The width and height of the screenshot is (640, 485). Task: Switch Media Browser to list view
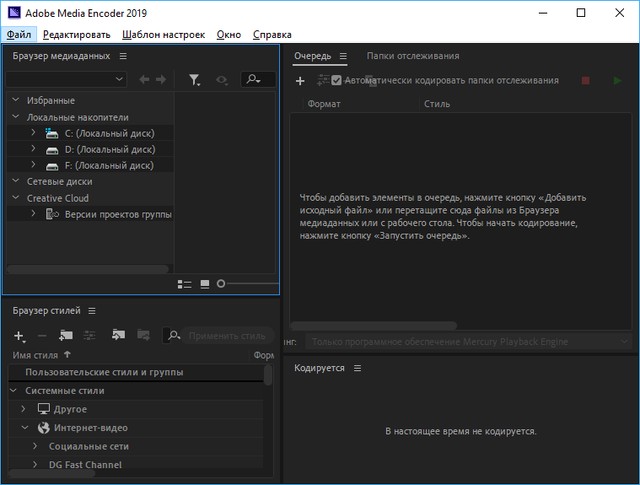(x=184, y=284)
